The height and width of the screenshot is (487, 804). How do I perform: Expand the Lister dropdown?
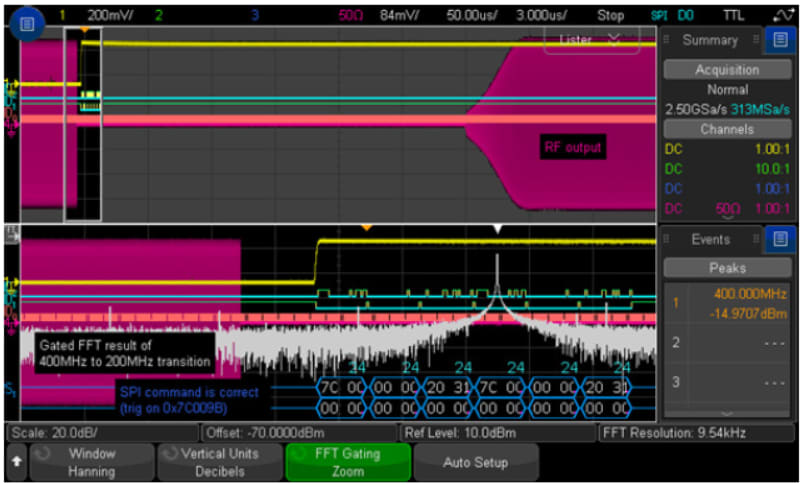[x=591, y=40]
